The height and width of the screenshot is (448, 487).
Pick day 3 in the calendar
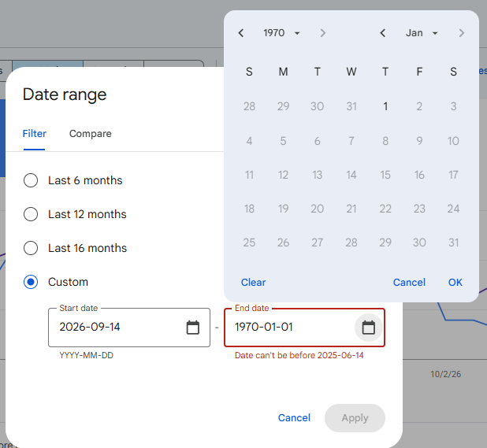[x=453, y=106]
